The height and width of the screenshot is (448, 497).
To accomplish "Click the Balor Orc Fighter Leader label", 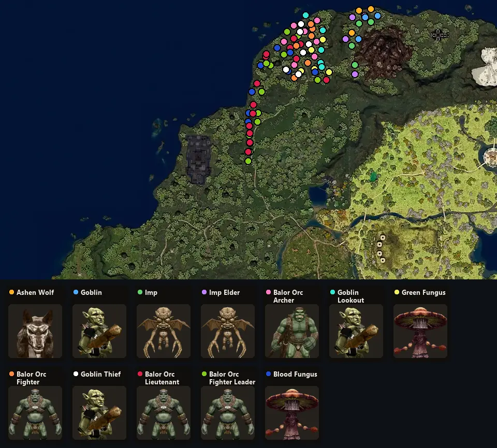I will [x=232, y=378].
